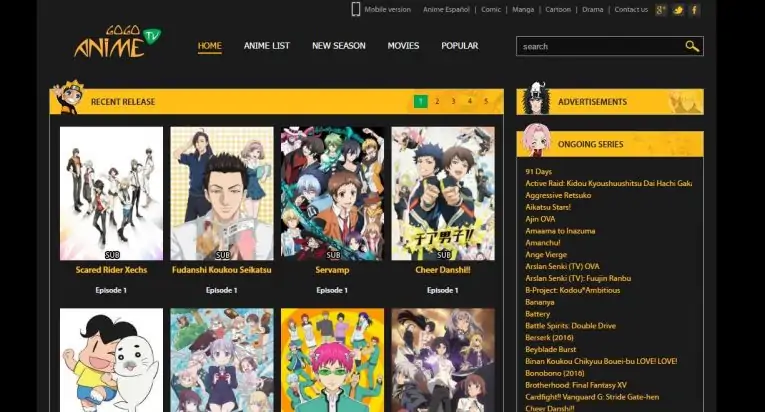
Task: Open the Mobile version phone icon
Action: coord(356,9)
